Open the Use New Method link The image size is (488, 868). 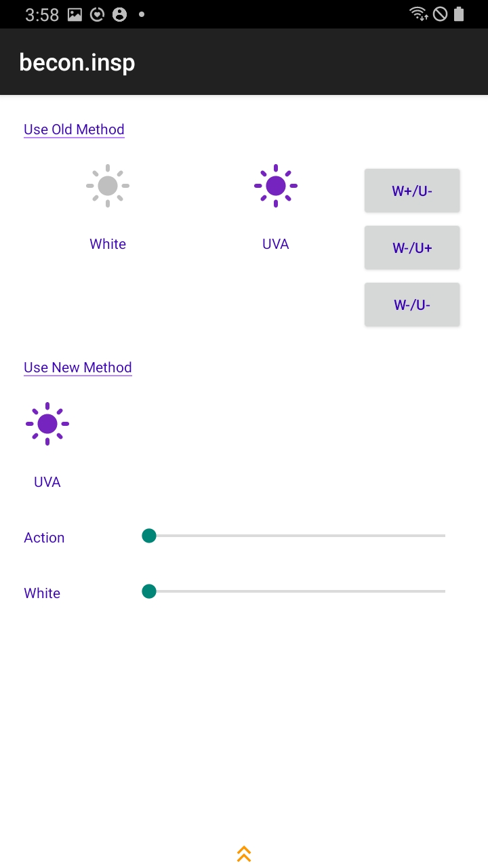pos(78,368)
